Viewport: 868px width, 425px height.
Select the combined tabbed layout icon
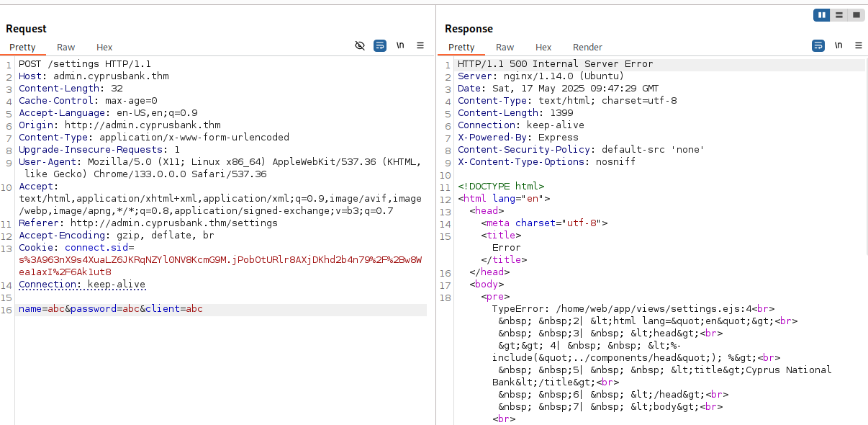click(x=856, y=15)
